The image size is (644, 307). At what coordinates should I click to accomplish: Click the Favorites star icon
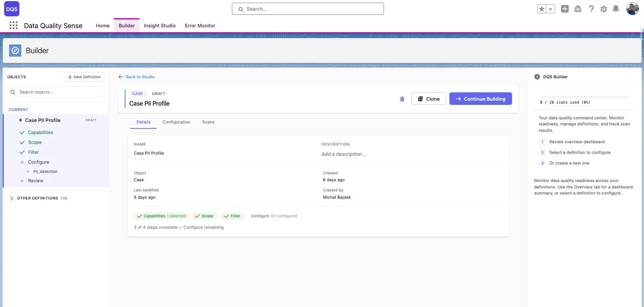[x=542, y=9]
